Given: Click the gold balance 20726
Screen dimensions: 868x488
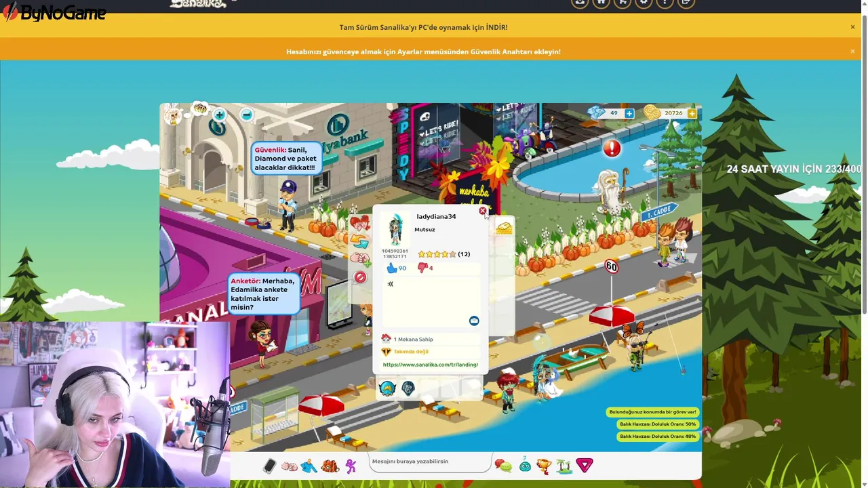Looking at the screenshot, I should pyautogui.click(x=673, y=113).
